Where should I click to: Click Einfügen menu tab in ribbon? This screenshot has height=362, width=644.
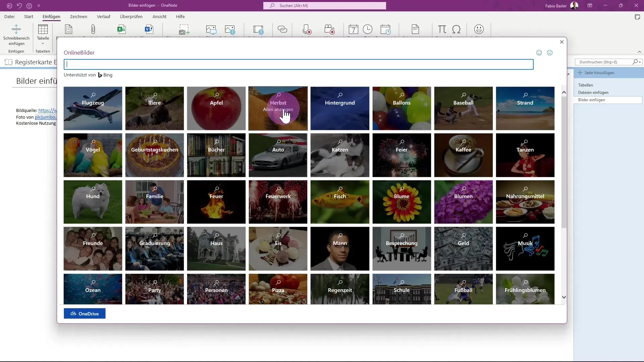51,16
